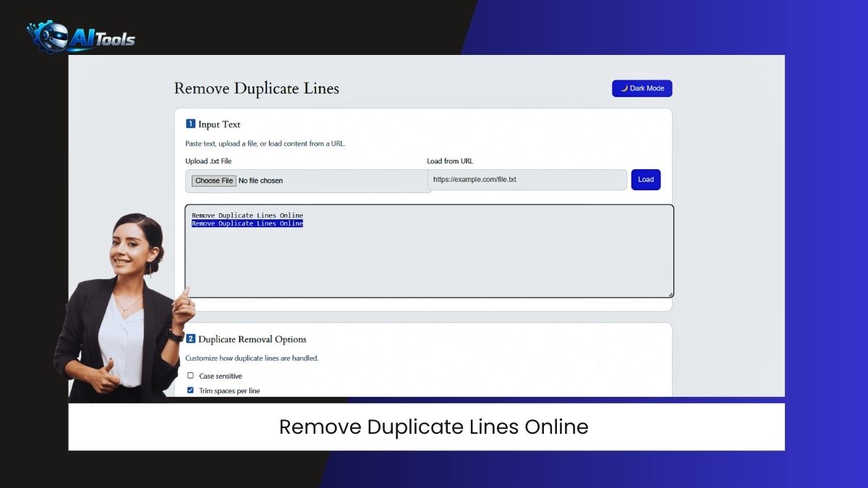The height and width of the screenshot is (488, 868).
Task: Toggle Dark Mode on
Action: click(642, 87)
